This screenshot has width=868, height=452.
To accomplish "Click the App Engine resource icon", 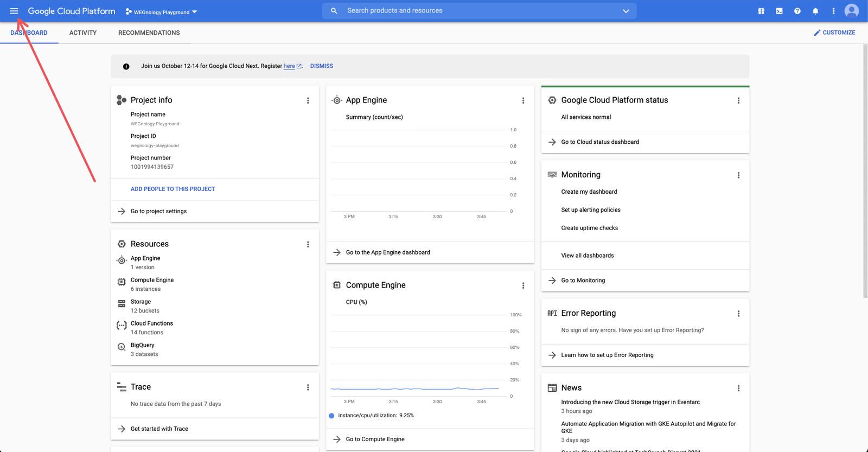I will [122, 260].
